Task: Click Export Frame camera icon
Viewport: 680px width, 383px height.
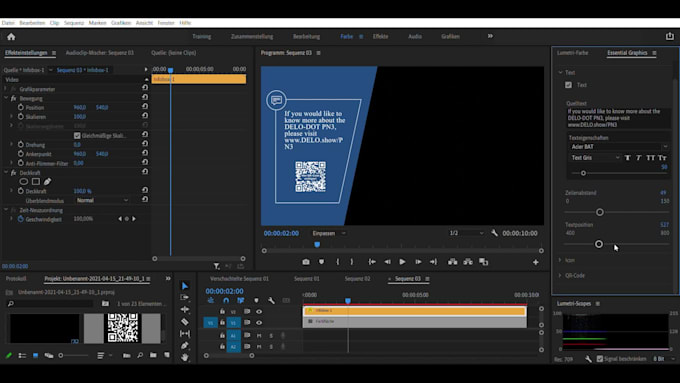Action: point(306,262)
